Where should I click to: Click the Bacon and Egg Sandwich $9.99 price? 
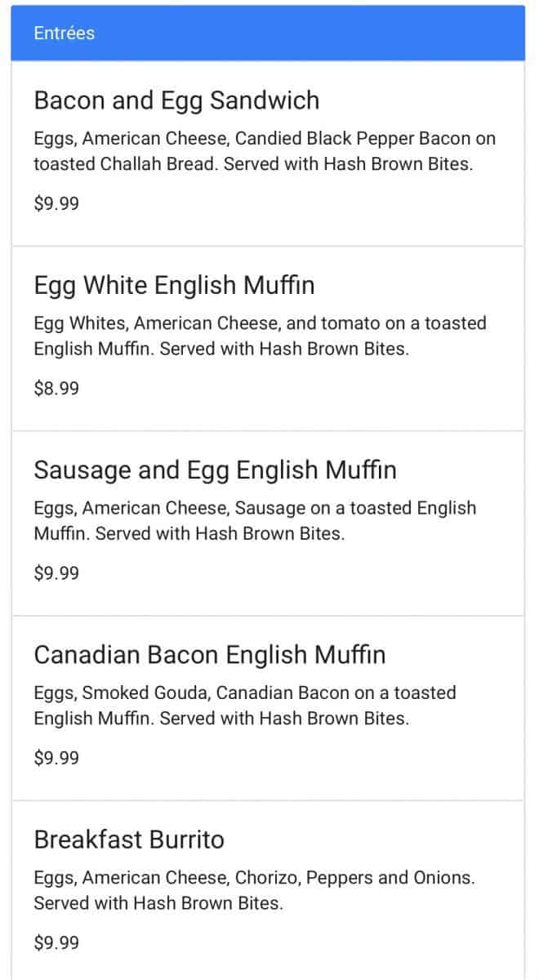56,203
